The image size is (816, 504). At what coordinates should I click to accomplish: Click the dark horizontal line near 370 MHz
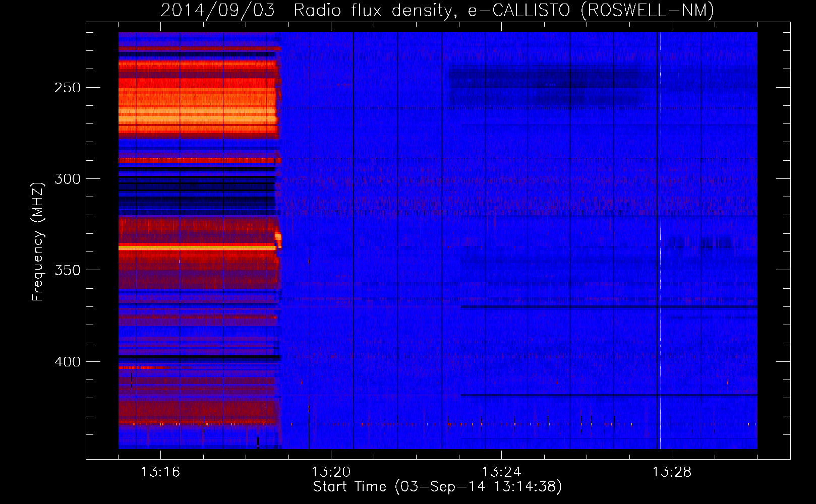point(605,306)
